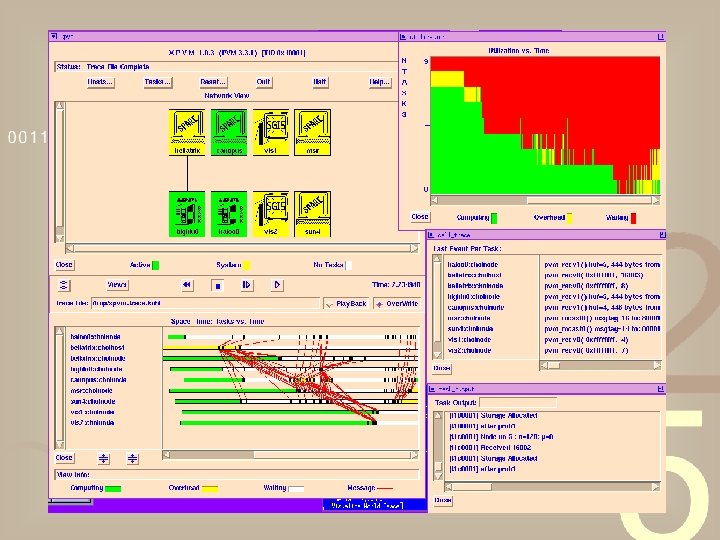The image size is (720, 540).
Task: Click the Trace File path field
Action: pyautogui.click(x=205, y=304)
